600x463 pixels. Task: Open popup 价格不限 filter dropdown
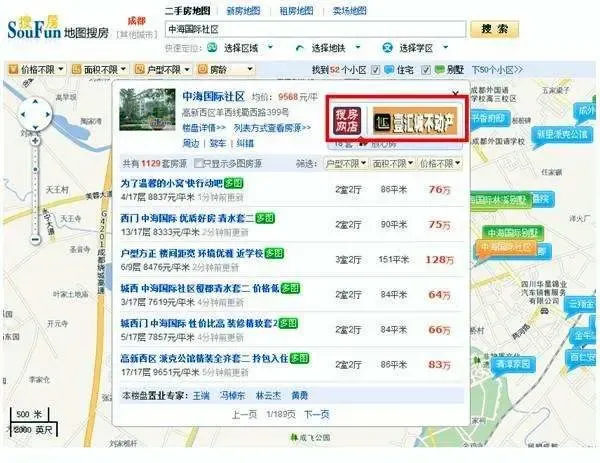tap(440, 164)
